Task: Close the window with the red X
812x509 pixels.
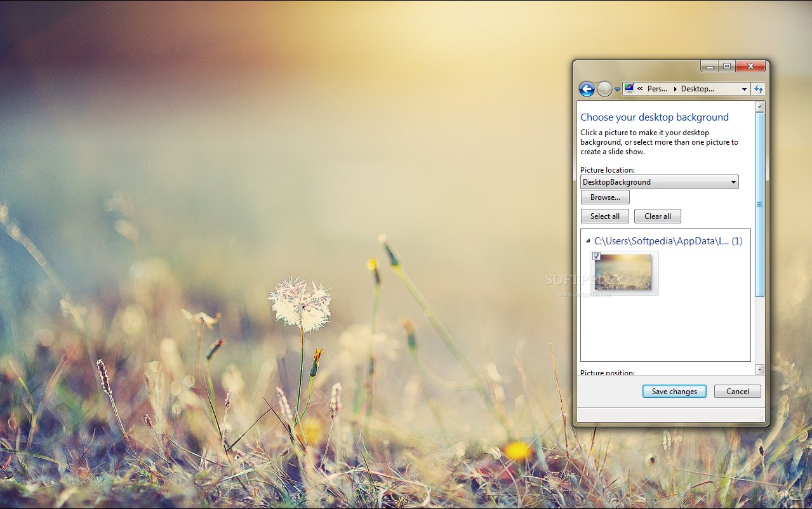Action: pos(750,66)
